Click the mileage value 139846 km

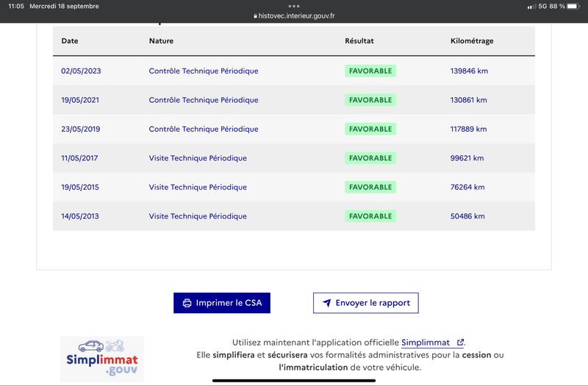[469, 71]
